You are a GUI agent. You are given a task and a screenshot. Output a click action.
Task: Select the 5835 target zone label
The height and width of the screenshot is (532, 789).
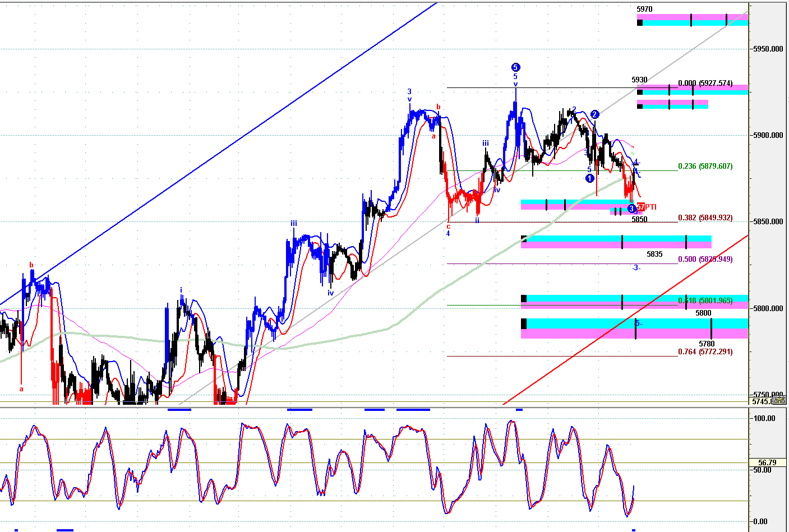[x=654, y=254]
